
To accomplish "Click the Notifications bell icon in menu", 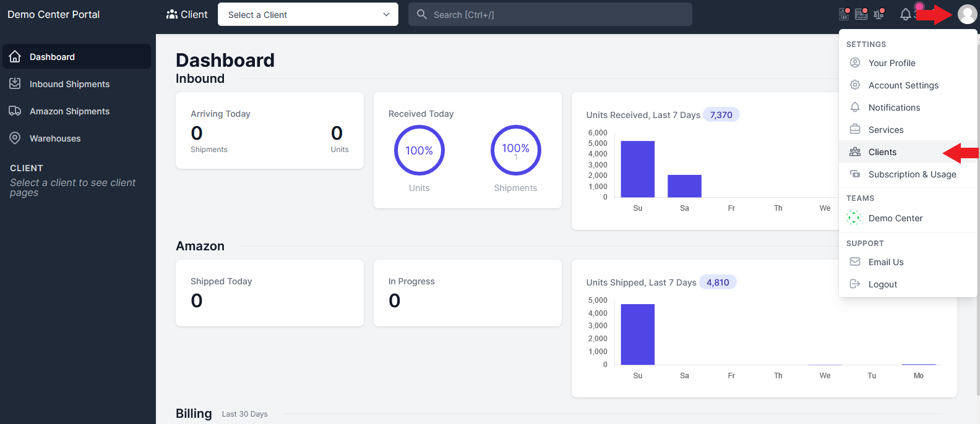I will pyautogui.click(x=855, y=107).
